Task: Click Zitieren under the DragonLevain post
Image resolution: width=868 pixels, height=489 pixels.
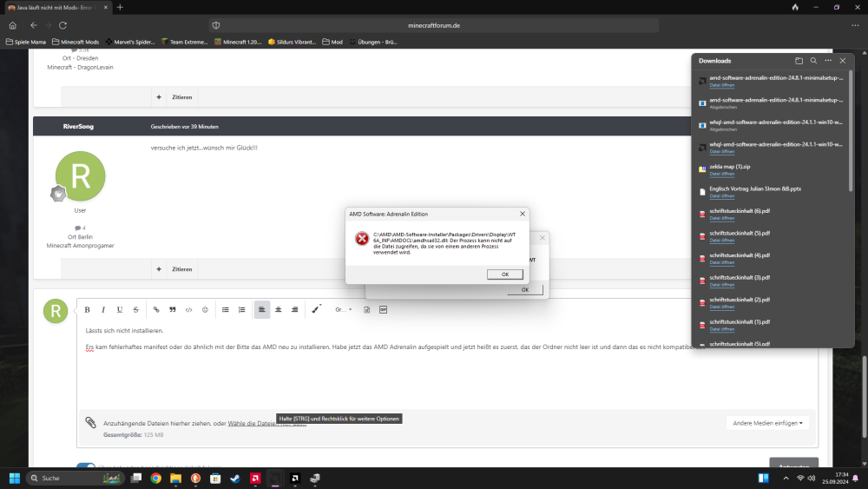Action: 181,97
